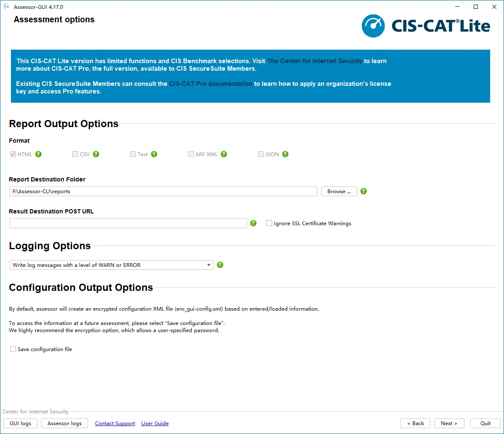Viewport: 504px width, 434px height.
Task: Open the User Guide link
Action: (x=155, y=423)
